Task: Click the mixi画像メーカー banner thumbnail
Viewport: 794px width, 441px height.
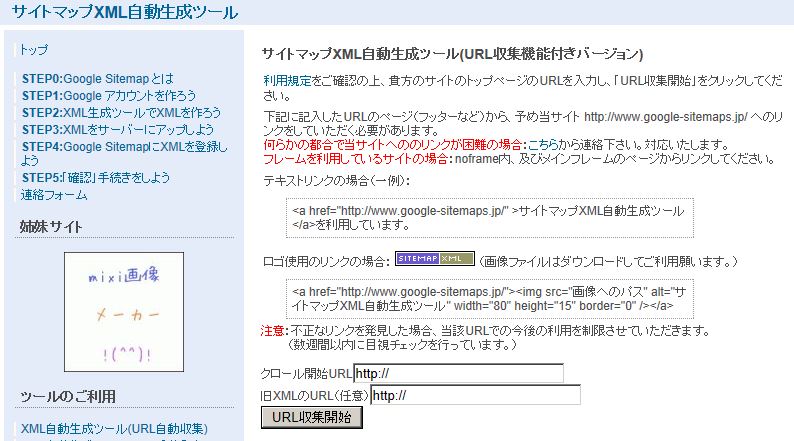Action: 124,312
